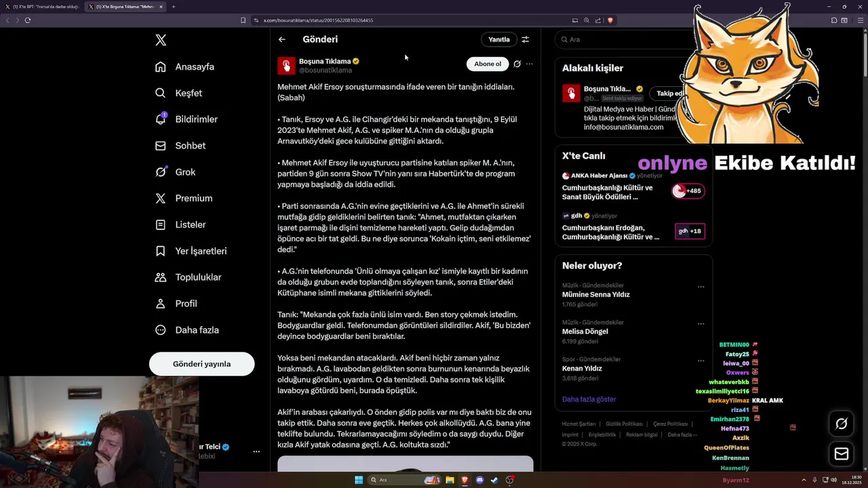Open Melisa Döngel trend
868x488 pixels.
(585, 331)
